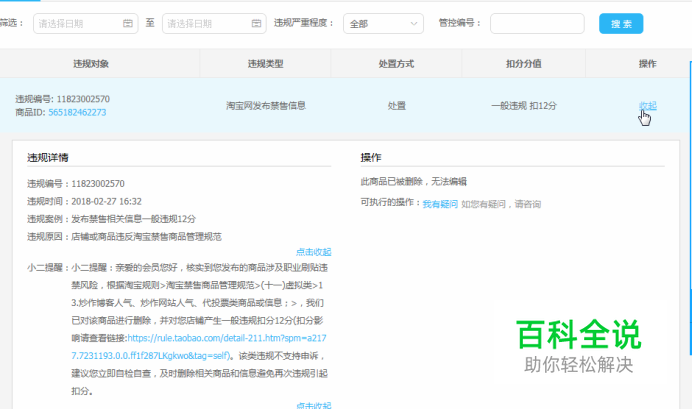Collapse the row using 收起 link
Viewport: 692px width, 409px height.
[647, 106]
